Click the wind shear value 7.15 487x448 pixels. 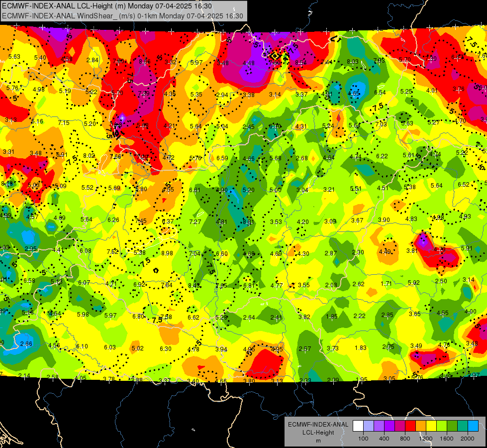[x=64, y=123]
